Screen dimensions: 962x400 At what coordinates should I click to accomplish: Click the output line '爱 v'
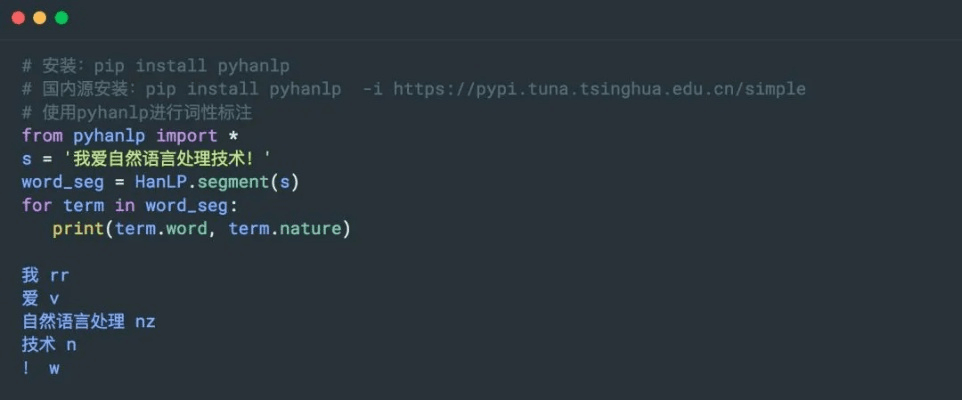click(40, 298)
